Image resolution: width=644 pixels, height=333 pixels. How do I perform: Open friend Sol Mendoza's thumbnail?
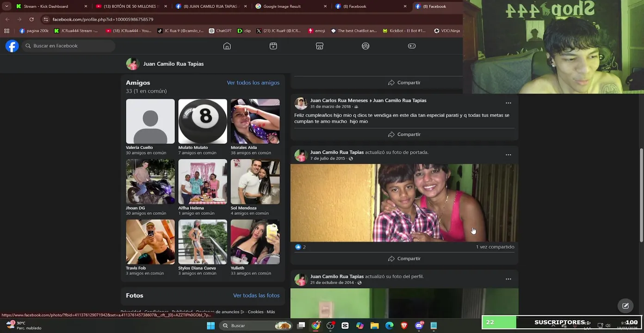(255, 181)
